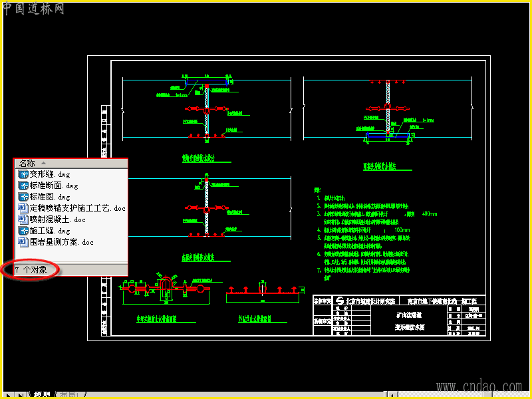
Task: Select the 施工缝.dwg drawing icon
Action: click(x=23, y=231)
